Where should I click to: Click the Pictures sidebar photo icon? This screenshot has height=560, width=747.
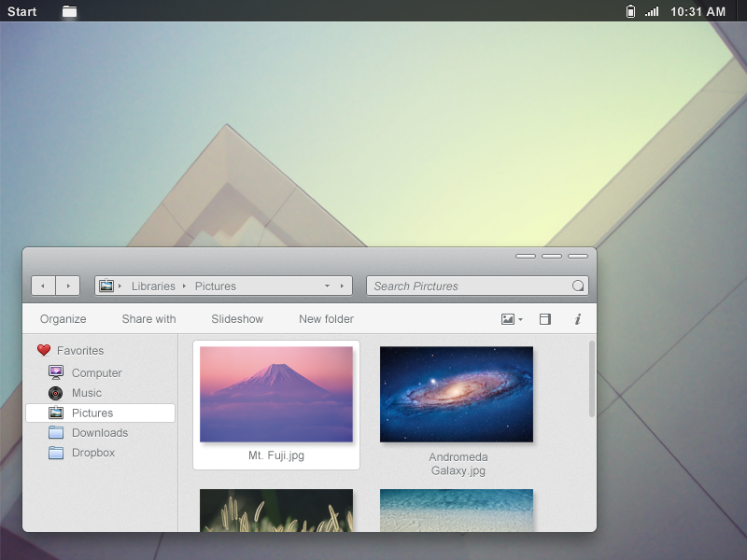[x=56, y=413]
